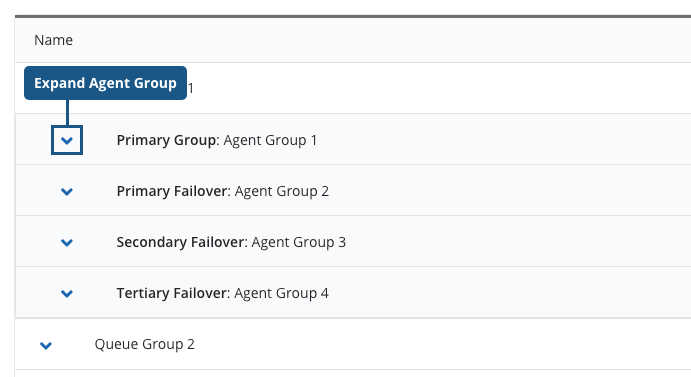Screen dimensions: 691x377
Task: Click the Agent Group 2 name text
Action: [282, 191]
